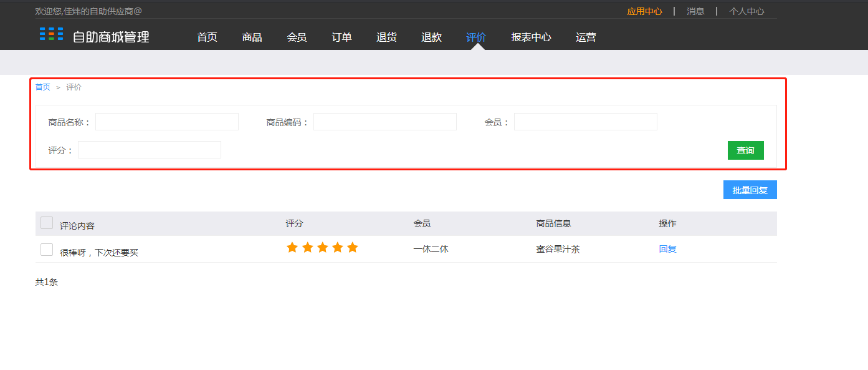Click 回复 for the 蜜谷果汁茶 review
Image resolution: width=868 pixels, height=370 pixels.
[x=668, y=249]
